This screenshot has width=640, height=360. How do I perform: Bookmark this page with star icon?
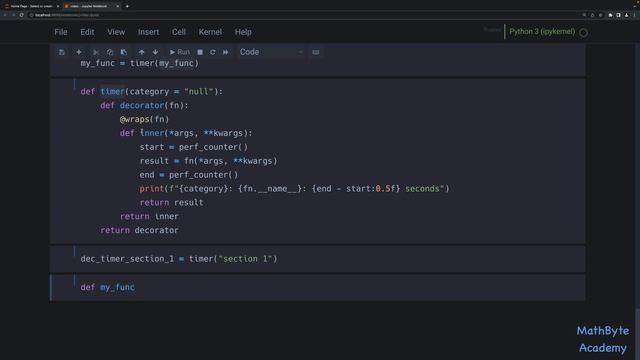point(600,15)
